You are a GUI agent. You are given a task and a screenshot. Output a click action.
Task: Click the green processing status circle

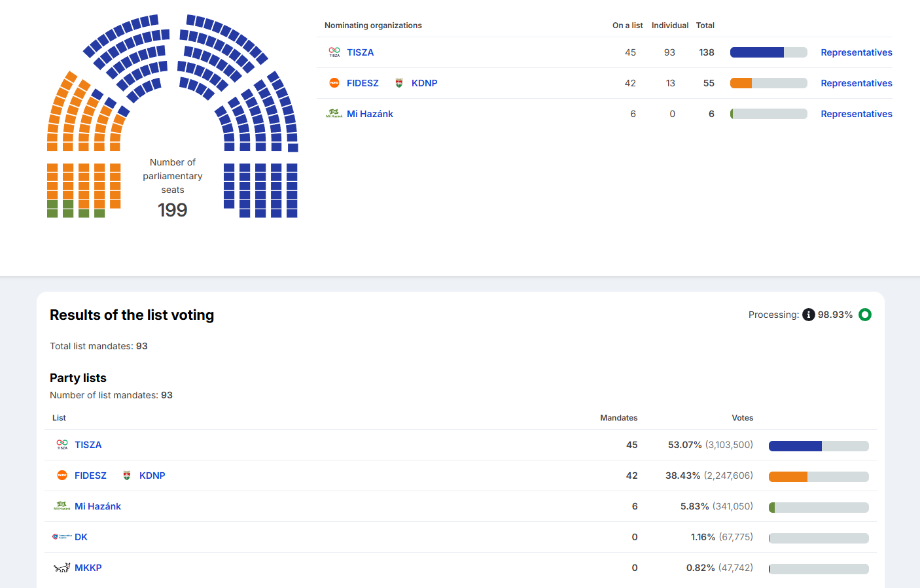tap(865, 315)
